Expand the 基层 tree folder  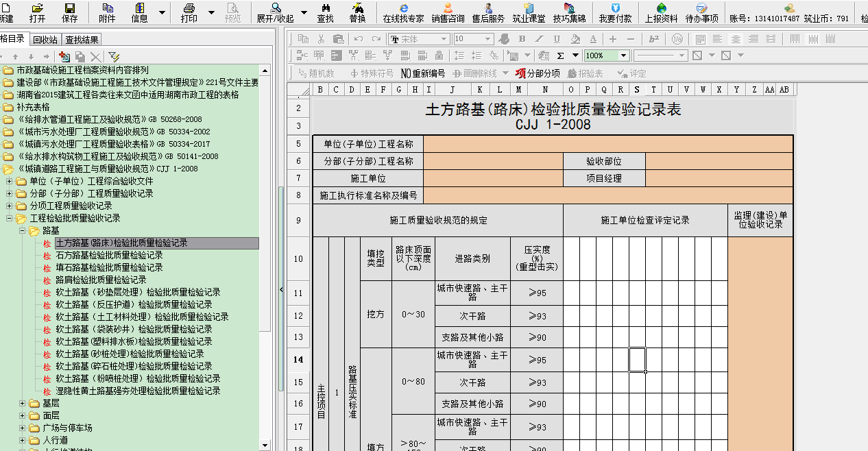coord(23,403)
